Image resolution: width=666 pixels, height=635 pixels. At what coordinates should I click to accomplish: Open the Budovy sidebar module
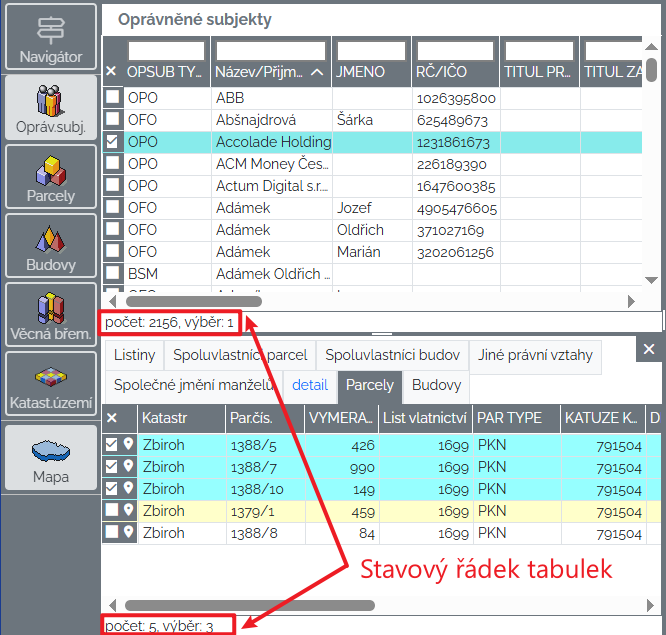51,247
